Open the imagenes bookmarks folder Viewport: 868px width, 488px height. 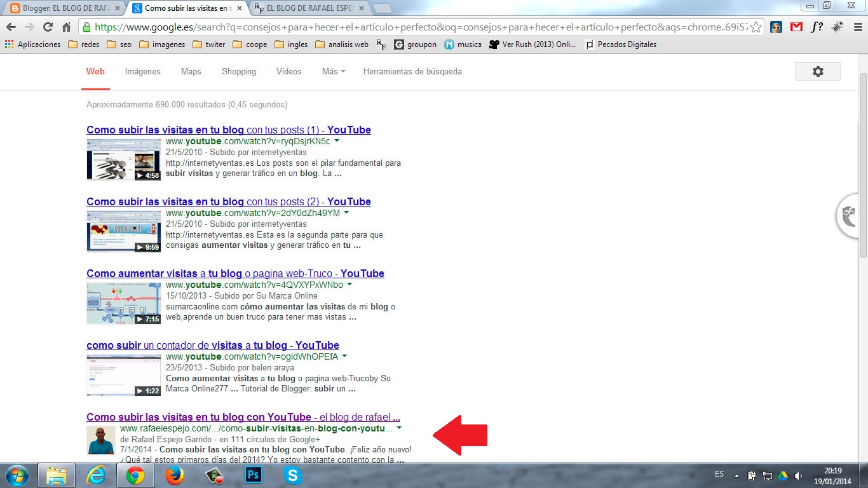(162, 44)
